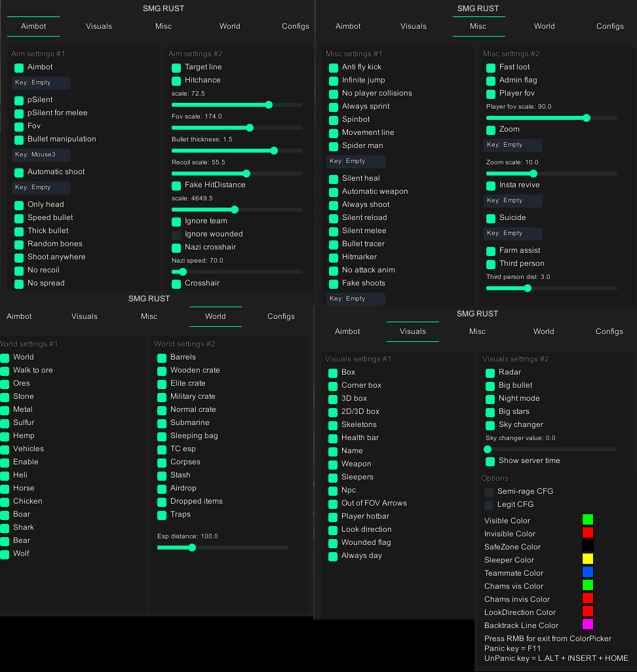637x672 pixels.
Task: Select Configs tab in the Visuals settings window
Action: point(609,331)
